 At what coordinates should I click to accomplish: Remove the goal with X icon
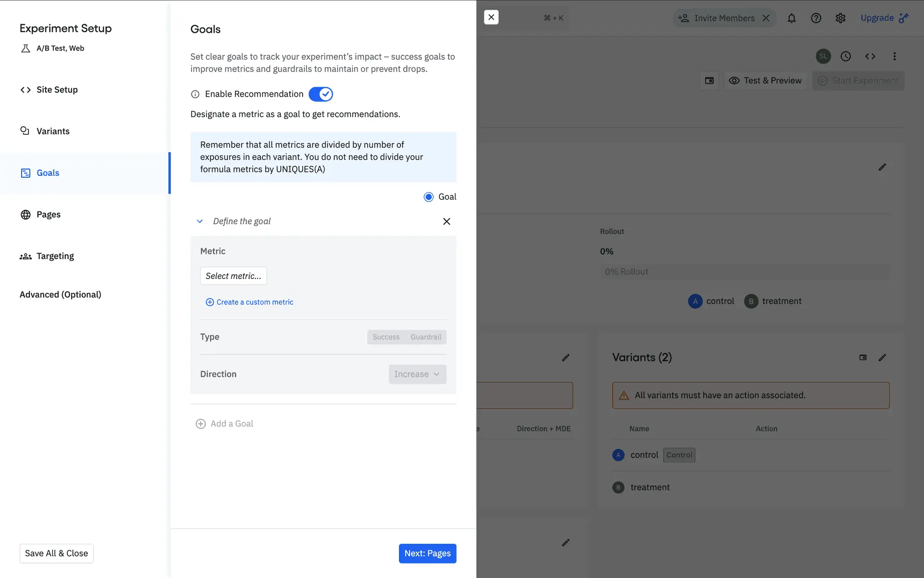click(x=447, y=221)
